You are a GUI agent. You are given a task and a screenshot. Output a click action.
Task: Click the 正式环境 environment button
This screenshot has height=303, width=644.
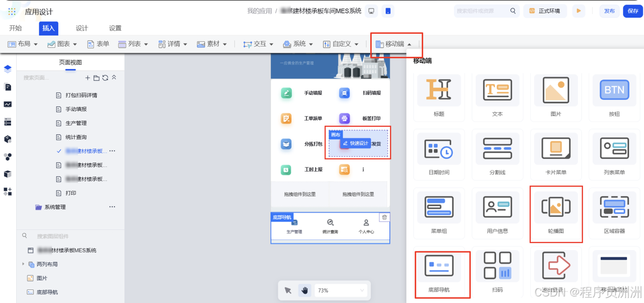click(x=545, y=11)
